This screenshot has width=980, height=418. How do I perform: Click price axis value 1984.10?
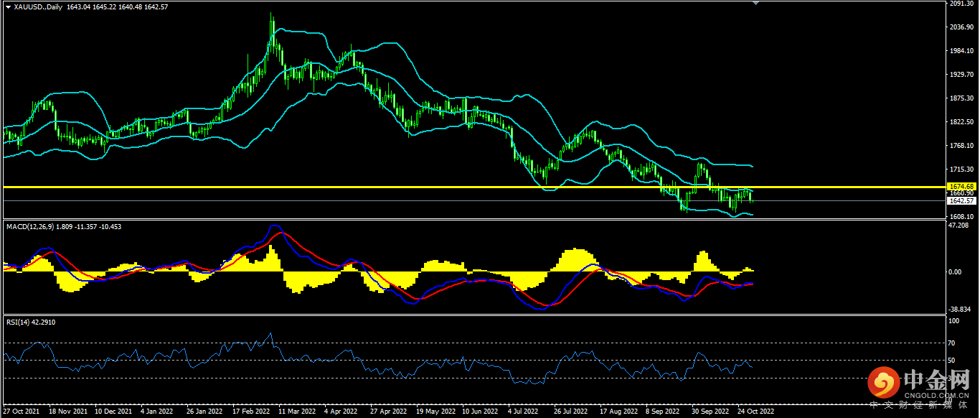[960, 51]
